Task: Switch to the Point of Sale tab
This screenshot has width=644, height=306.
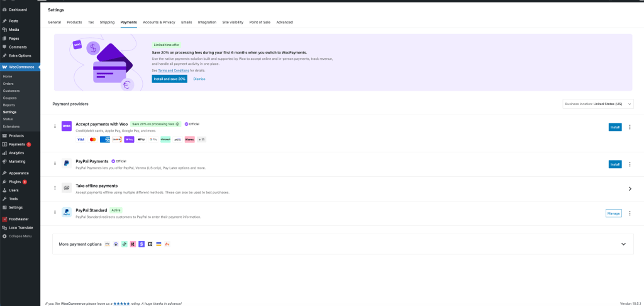Action: click(260, 22)
